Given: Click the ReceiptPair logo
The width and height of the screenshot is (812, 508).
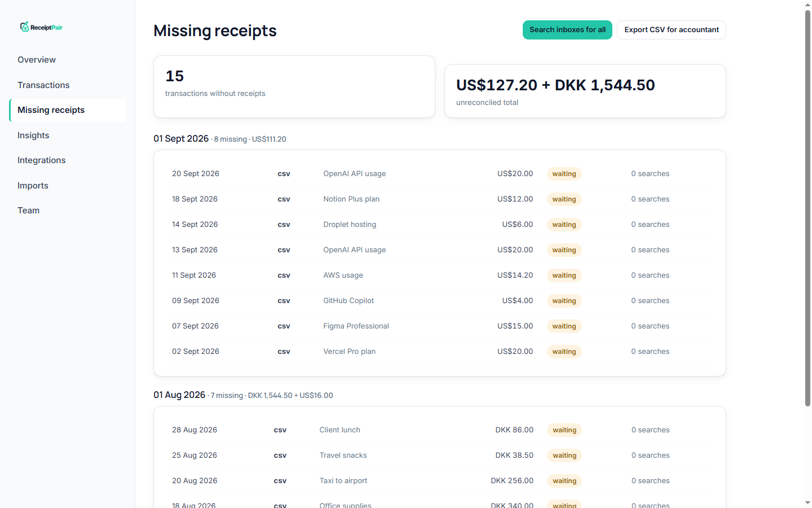Looking at the screenshot, I should [x=41, y=27].
